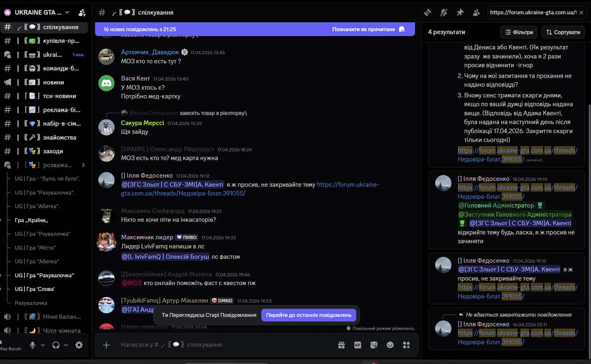Open the Threads icon in channel header
Image resolution: width=591 pixels, height=364 pixels.
(x=427, y=12)
